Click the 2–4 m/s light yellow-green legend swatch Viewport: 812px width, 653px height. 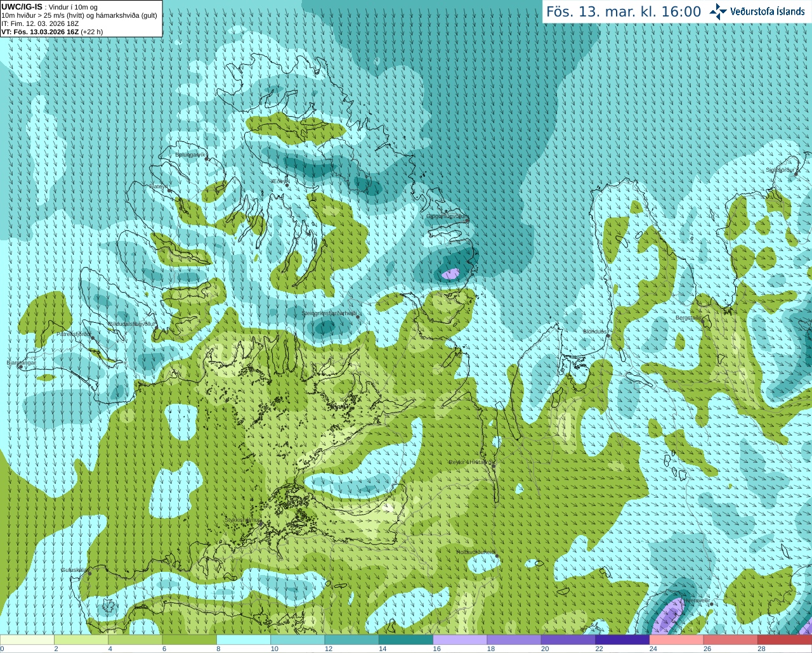click(81, 640)
